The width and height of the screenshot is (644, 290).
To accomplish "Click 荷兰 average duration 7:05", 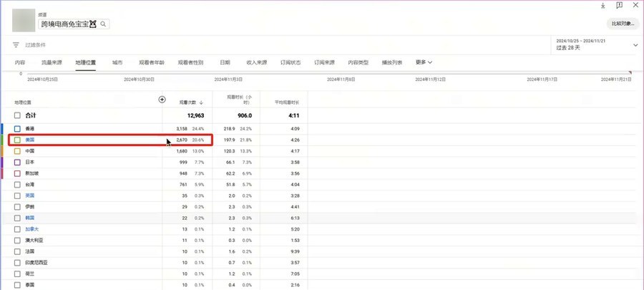I will click(x=295, y=274).
